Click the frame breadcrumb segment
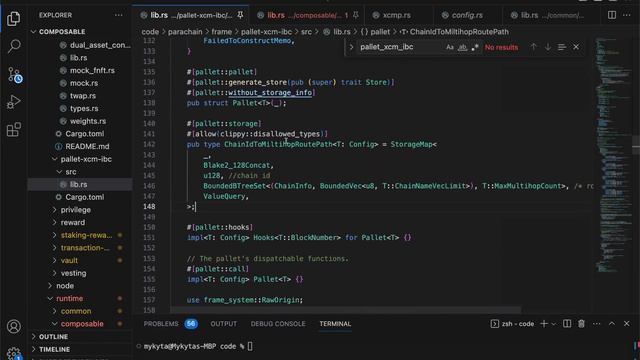This screenshot has width=640, height=360. point(221,32)
